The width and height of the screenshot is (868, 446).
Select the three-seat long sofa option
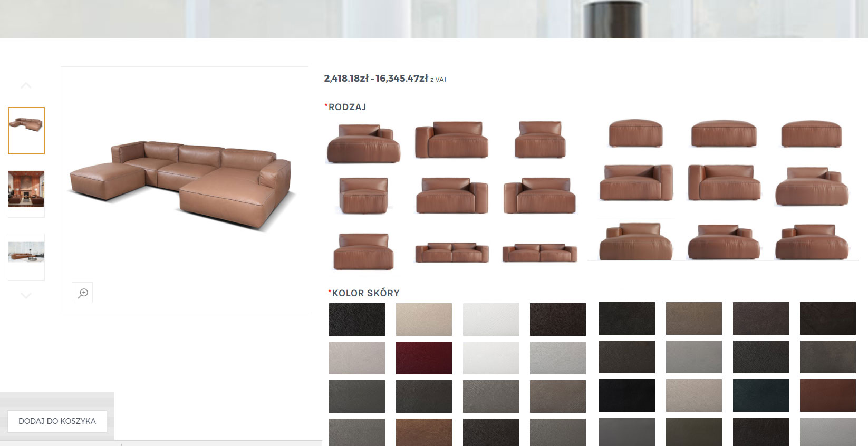click(x=540, y=253)
